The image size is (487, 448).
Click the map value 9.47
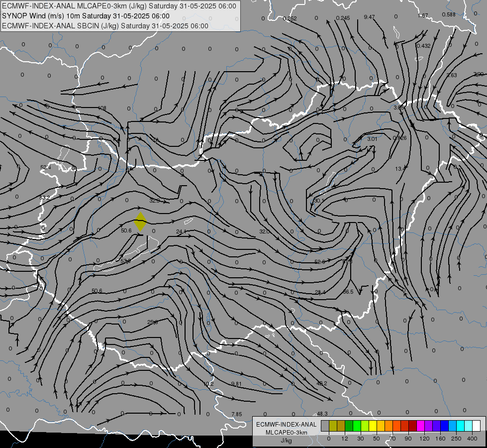point(369,17)
